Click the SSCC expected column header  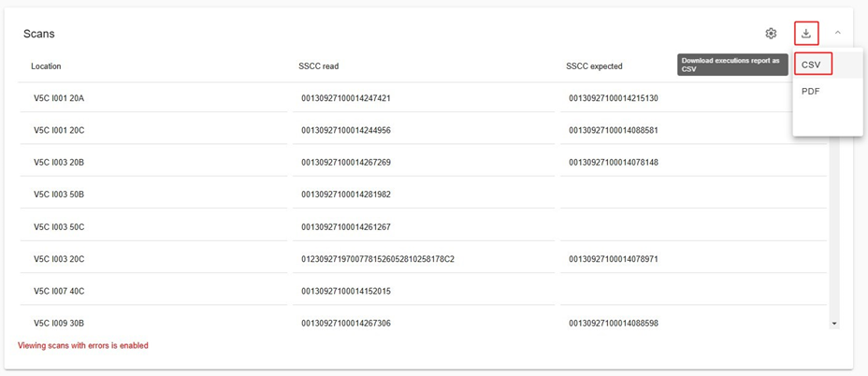click(x=594, y=66)
